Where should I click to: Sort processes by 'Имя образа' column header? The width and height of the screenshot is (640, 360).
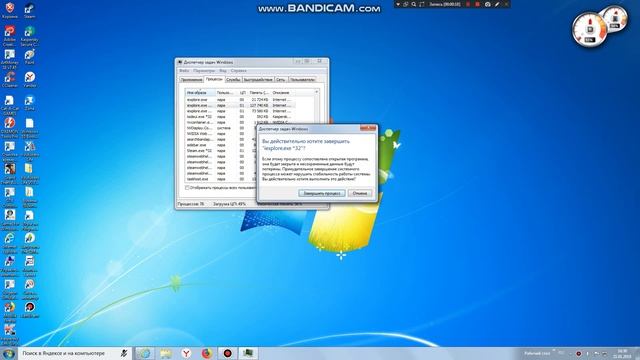point(200,93)
